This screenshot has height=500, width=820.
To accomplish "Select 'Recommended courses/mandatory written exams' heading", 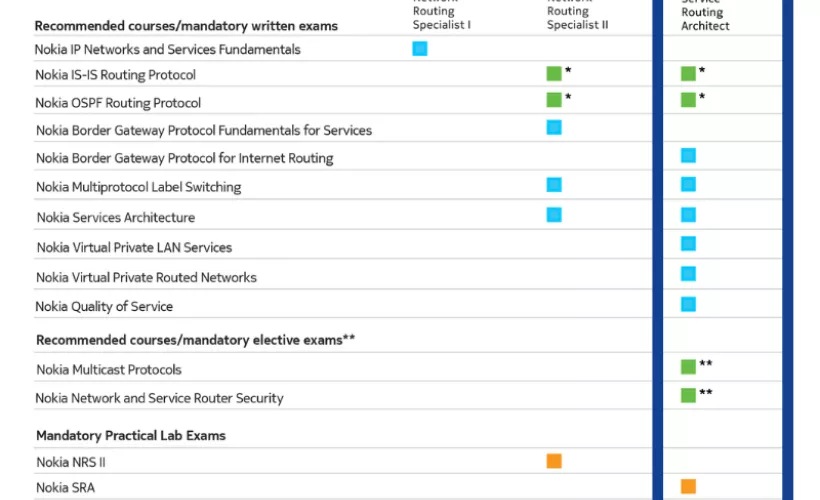I will (x=186, y=26).
